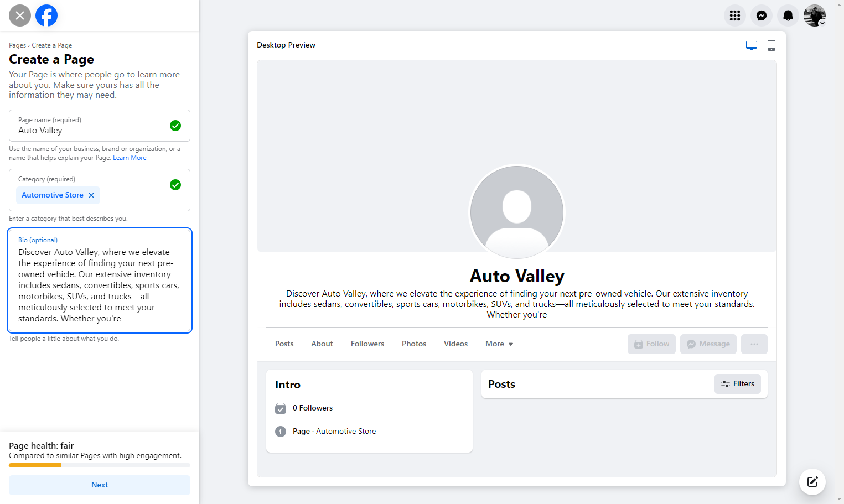
Task: Click inside the Bio text area
Action: point(100,280)
